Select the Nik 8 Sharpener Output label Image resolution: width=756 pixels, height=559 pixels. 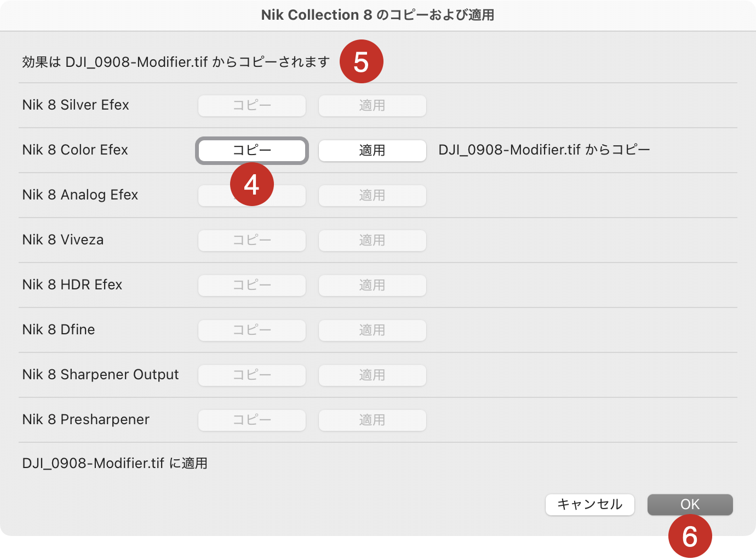tap(100, 374)
